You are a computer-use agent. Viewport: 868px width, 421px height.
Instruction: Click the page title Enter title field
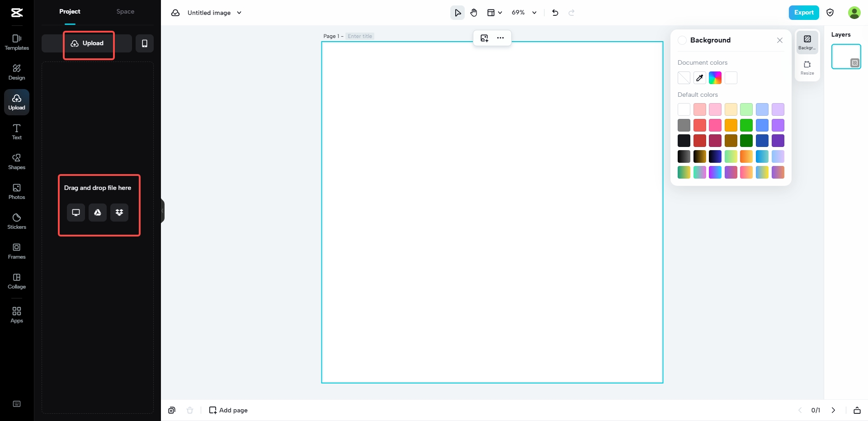point(360,36)
